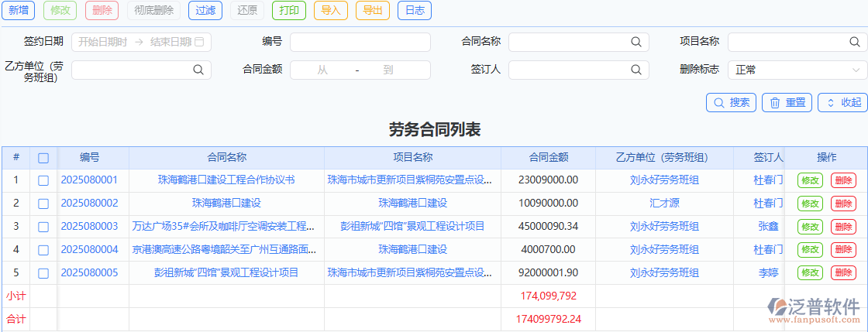Click the search icon in 乙方单位 field
Image resolution: width=868 pixels, height=332 pixels.
(198, 70)
